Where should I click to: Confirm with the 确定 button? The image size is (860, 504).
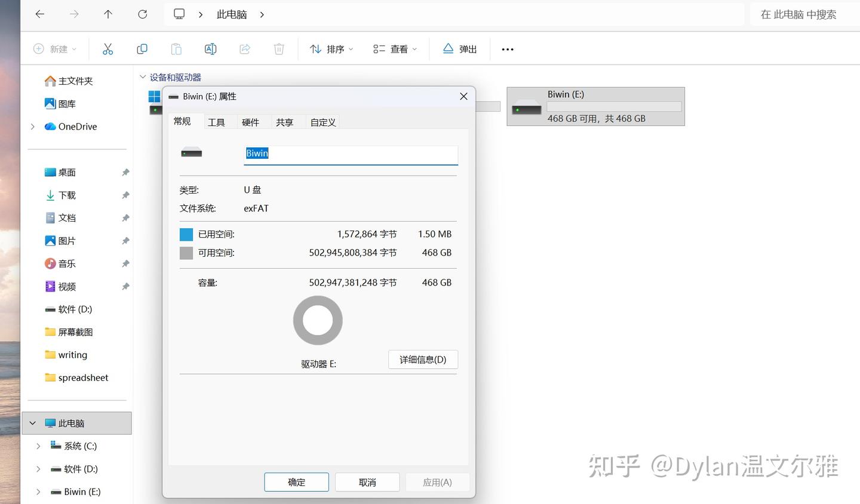point(297,483)
